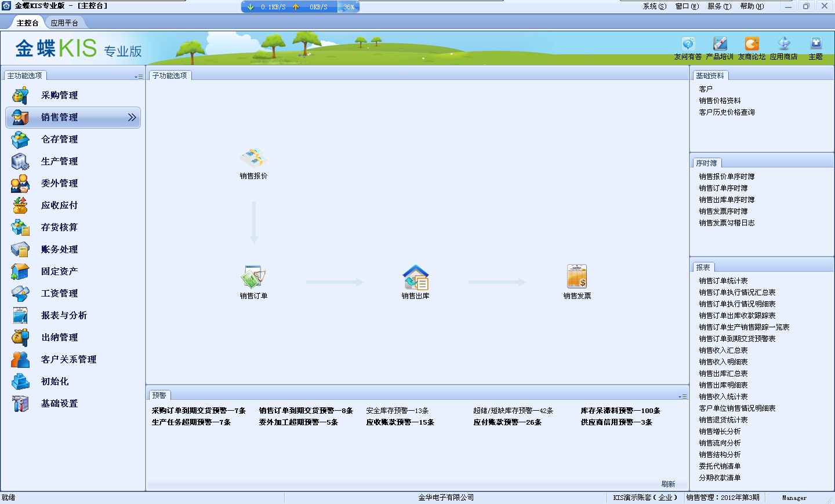Open the 采购管理 module icon

(20, 96)
